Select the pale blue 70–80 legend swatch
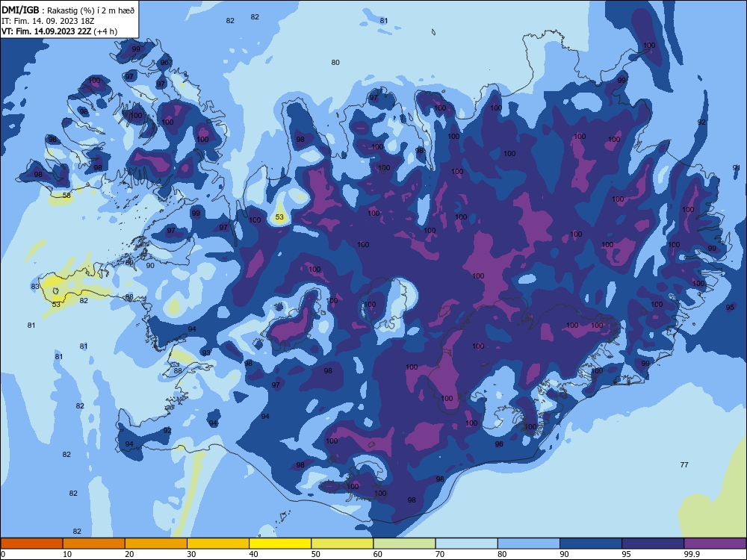The height and width of the screenshot is (560, 747). [466, 544]
